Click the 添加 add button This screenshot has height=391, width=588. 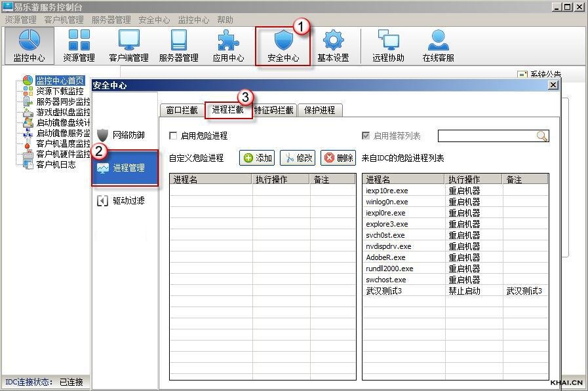(257, 158)
